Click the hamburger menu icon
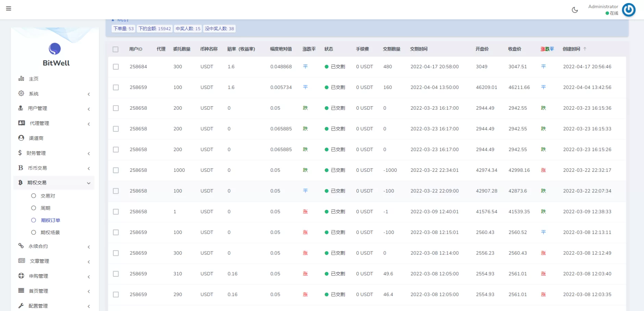 (x=9, y=9)
